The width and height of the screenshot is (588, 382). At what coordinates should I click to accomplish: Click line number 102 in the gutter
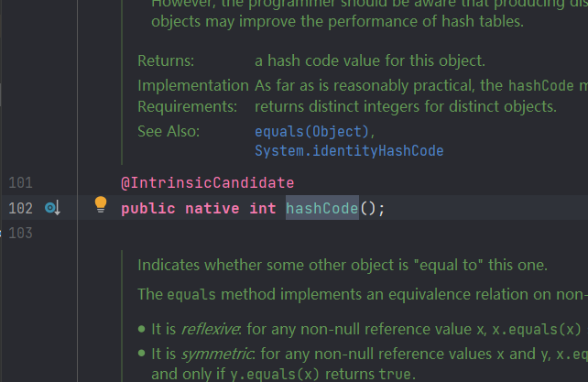coord(20,209)
